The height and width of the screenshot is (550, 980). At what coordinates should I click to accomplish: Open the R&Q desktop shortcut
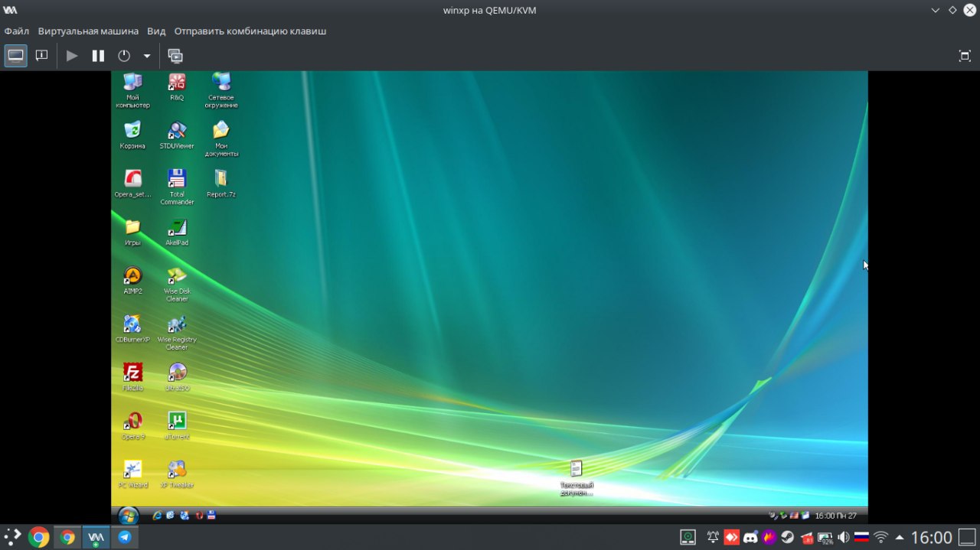(177, 87)
